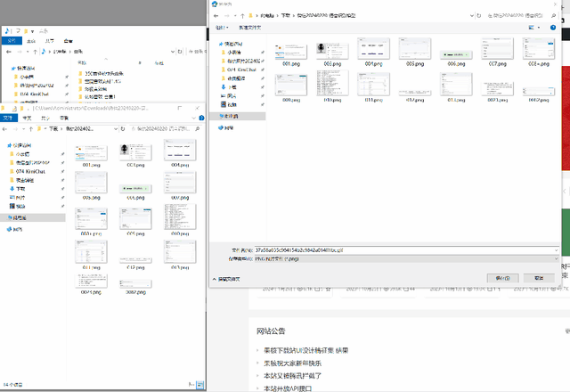Select 074 KimiChat folder in Save As sidebar
Viewport: 570px width, 392px height.
click(x=241, y=69)
